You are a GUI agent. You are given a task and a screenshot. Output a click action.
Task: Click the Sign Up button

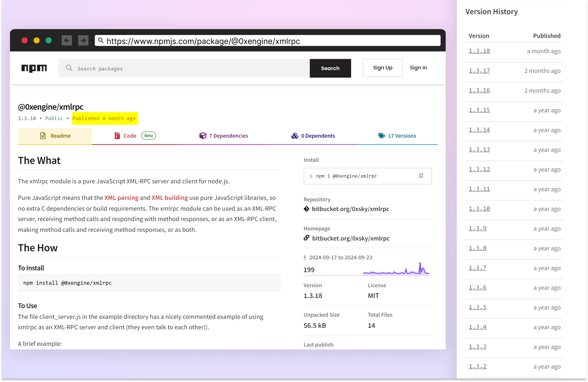pos(382,68)
